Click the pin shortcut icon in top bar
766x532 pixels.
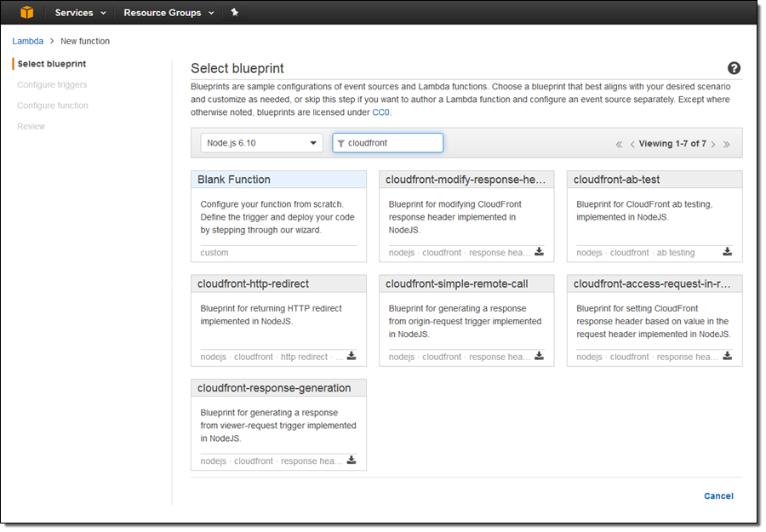(x=235, y=13)
